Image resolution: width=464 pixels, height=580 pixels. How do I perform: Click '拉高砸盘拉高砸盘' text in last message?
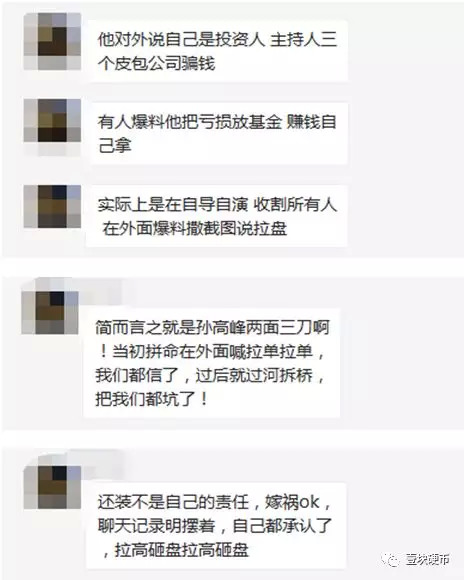pos(181,550)
